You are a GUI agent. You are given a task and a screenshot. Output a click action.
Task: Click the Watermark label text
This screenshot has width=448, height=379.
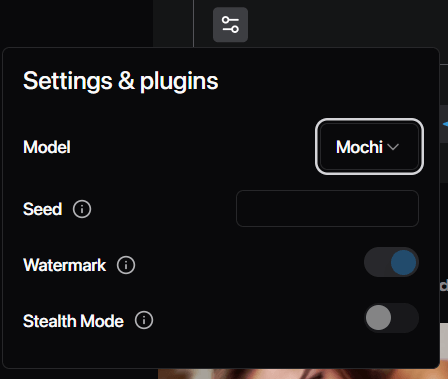64,265
